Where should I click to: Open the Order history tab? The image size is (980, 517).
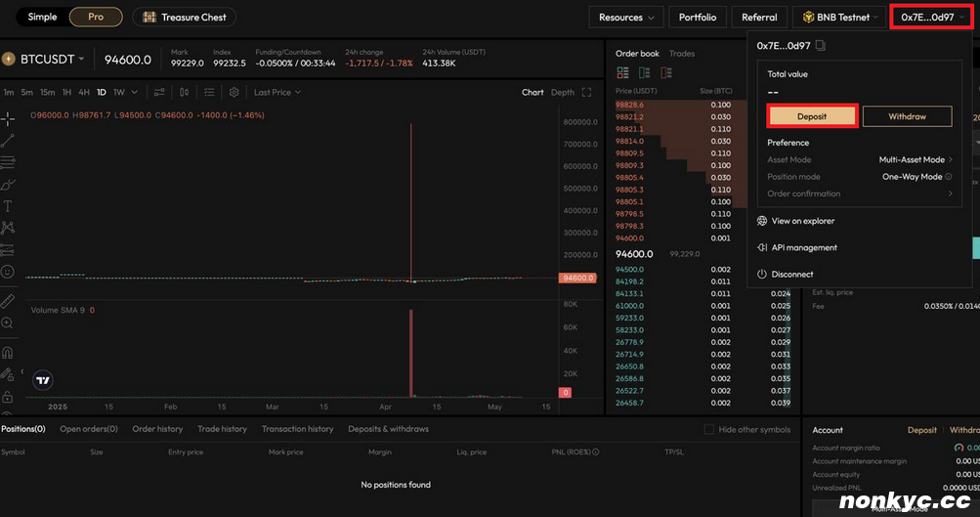pos(157,429)
